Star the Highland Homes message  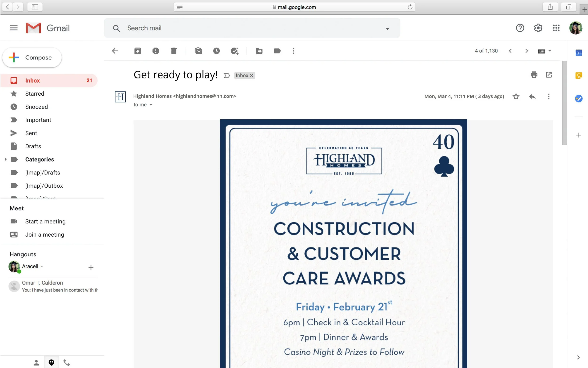point(516,97)
